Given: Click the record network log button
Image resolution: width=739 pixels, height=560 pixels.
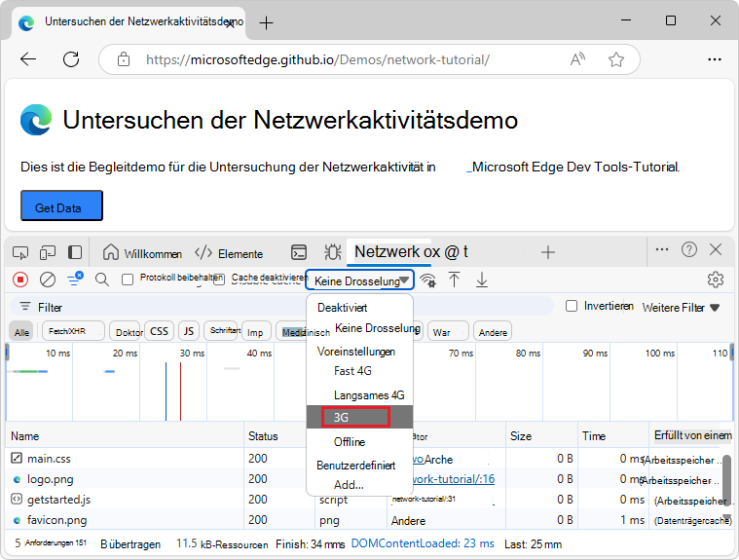Looking at the screenshot, I should (x=20, y=280).
